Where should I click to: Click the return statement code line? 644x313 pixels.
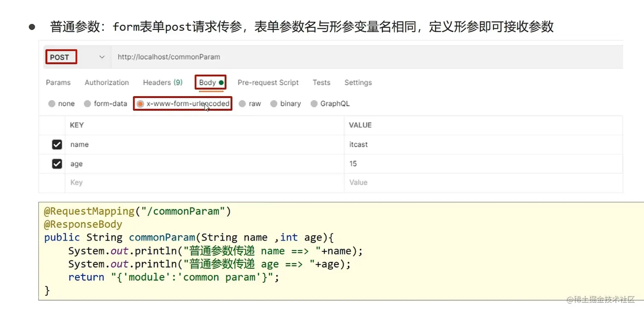(174, 277)
